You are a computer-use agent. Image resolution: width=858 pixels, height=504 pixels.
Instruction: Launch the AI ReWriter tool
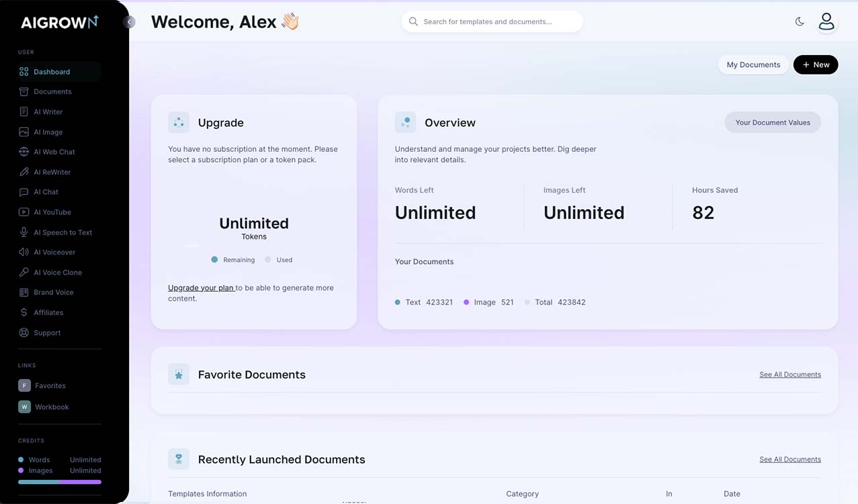click(x=50, y=172)
